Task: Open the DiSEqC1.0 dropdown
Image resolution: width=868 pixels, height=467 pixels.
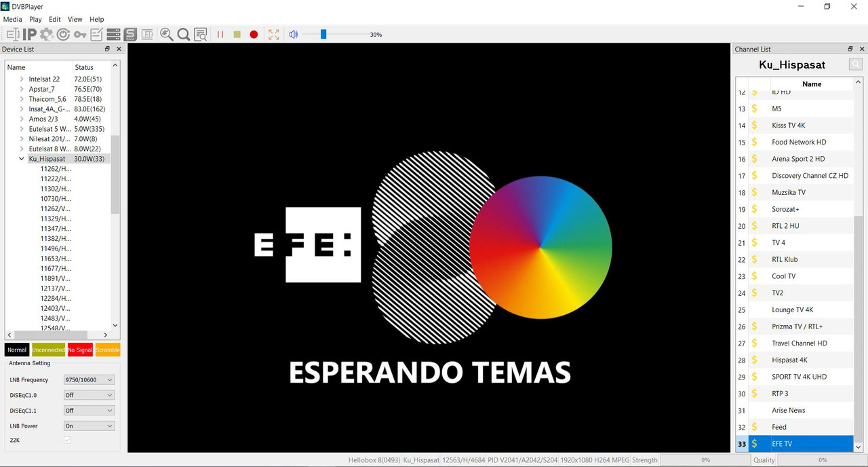Action: [x=89, y=395]
